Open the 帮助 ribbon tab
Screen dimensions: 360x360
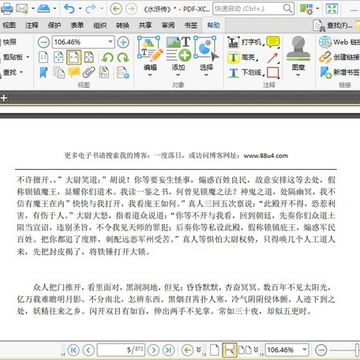[213, 25]
